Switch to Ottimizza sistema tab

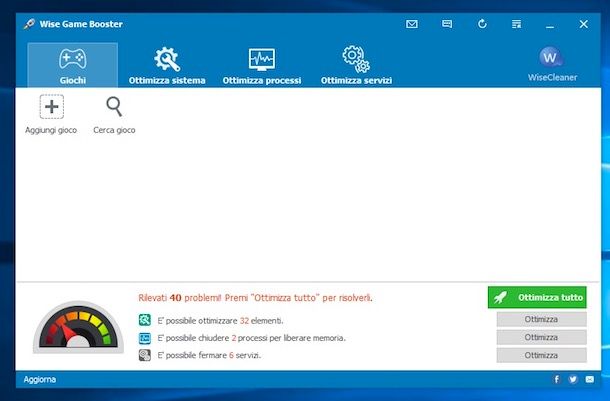point(167,65)
